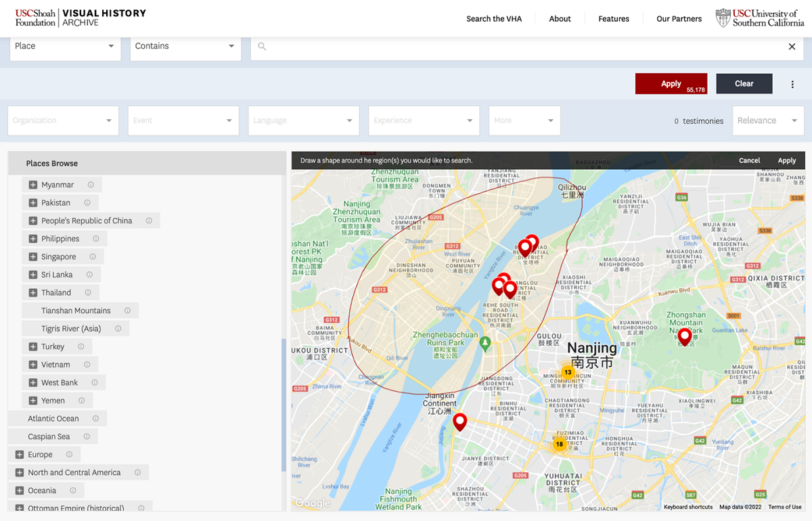Open the info icon next to Thailand
The height and width of the screenshot is (521, 812).
[88, 292]
